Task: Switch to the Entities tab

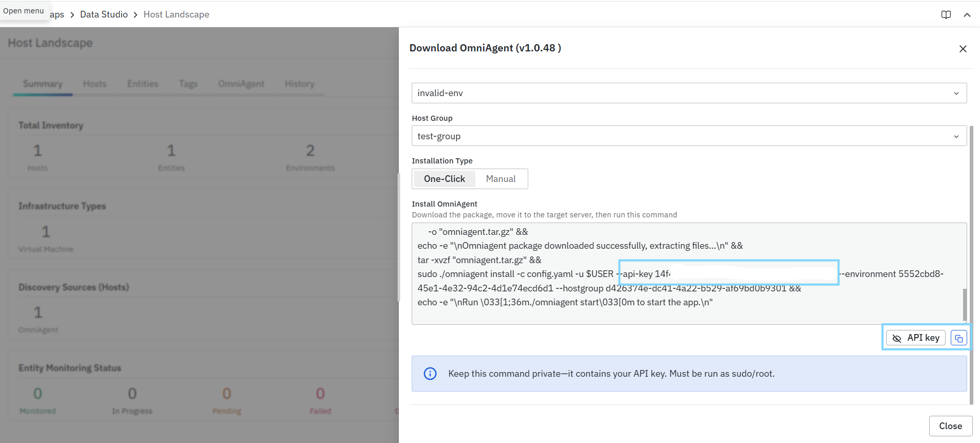Action: 143,84
